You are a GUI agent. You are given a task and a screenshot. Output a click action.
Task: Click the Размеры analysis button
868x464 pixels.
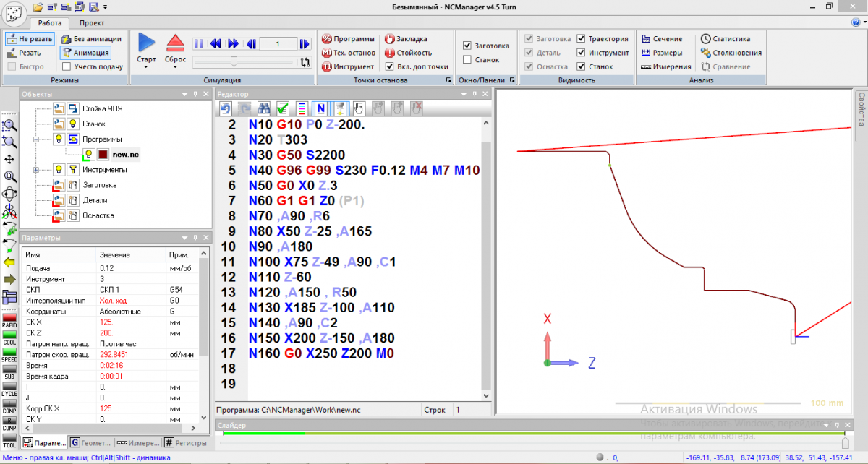tap(660, 53)
